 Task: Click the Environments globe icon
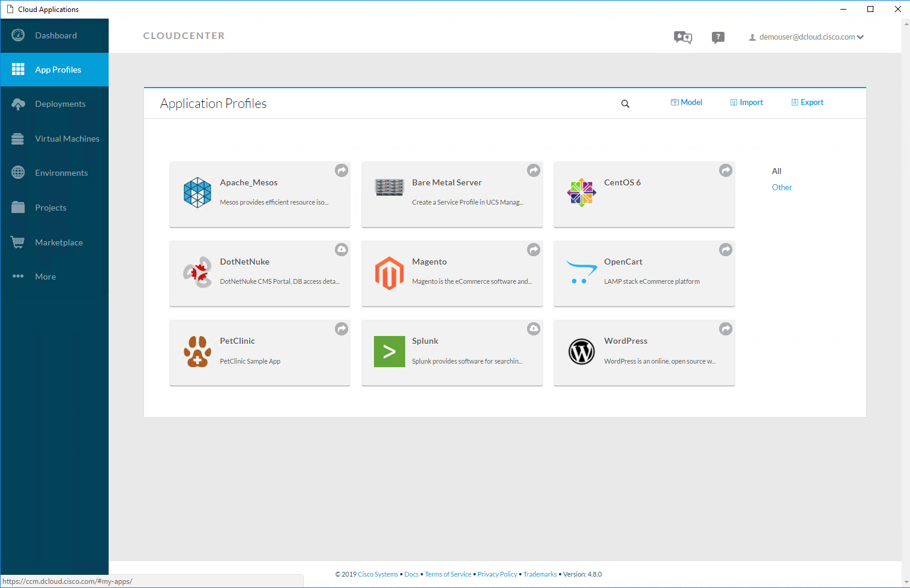point(18,173)
